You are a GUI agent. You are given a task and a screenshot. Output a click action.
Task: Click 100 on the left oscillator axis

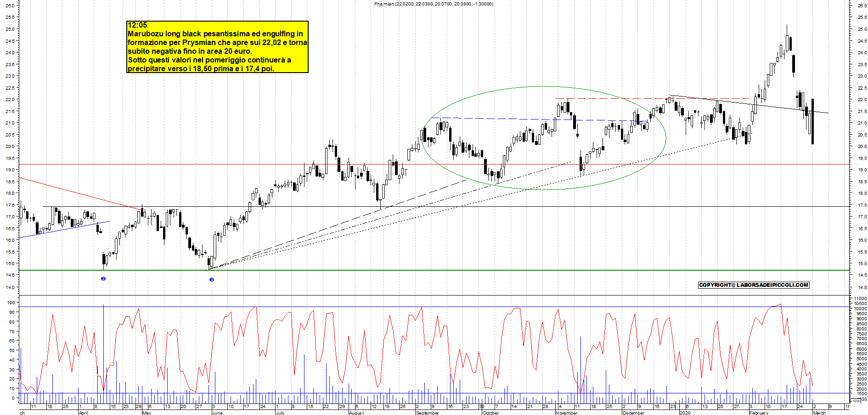click(11, 302)
